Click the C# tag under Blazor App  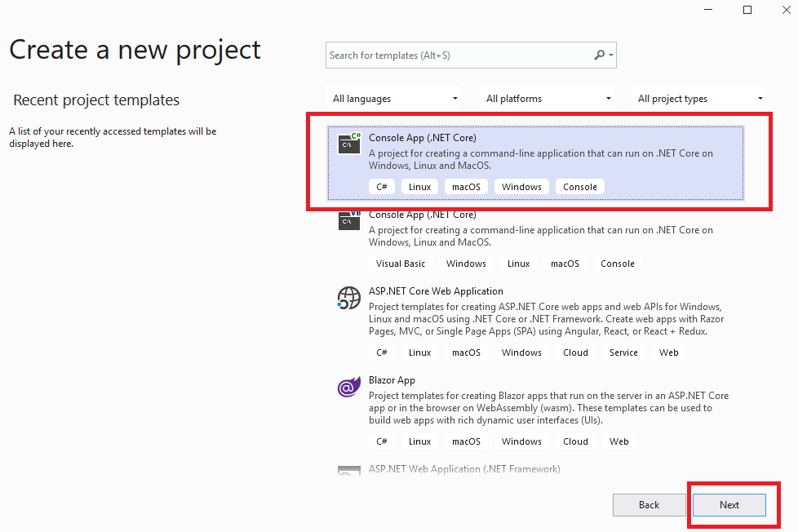382,441
